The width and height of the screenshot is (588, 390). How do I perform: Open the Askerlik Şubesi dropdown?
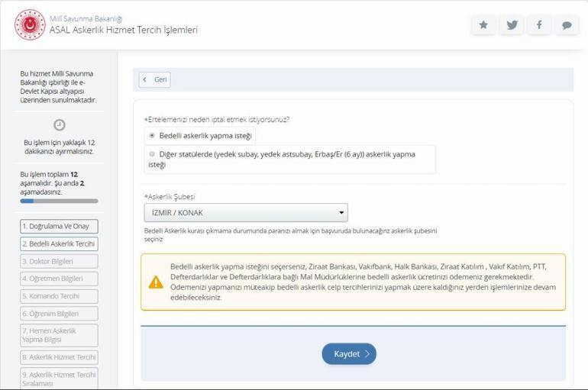pyautogui.click(x=245, y=213)
